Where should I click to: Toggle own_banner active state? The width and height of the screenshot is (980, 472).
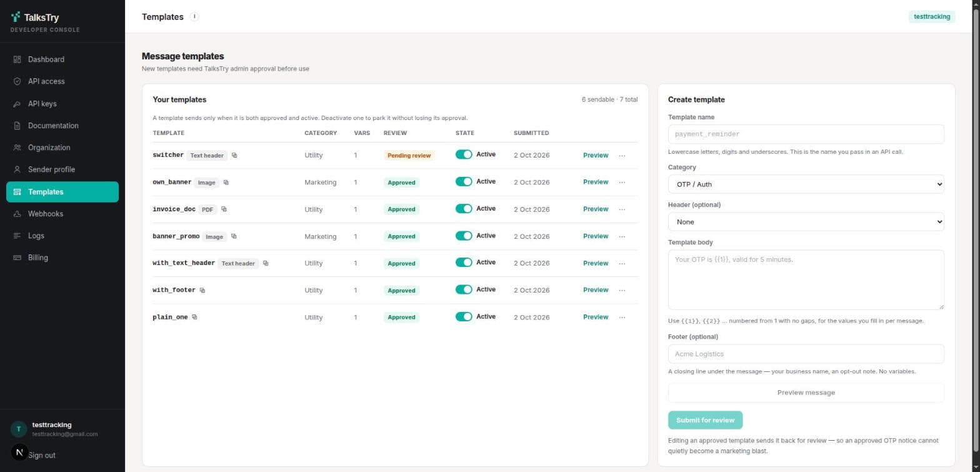click(464, 181)
